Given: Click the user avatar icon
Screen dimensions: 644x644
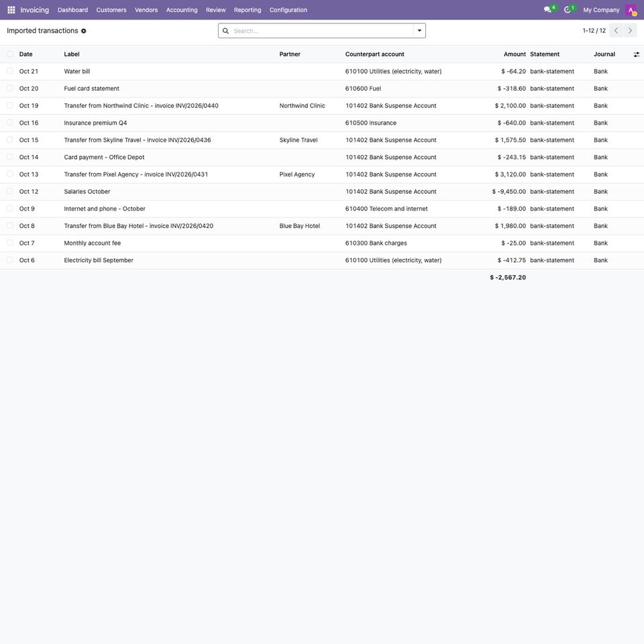Looking at the screenshot, I should 631,10.
